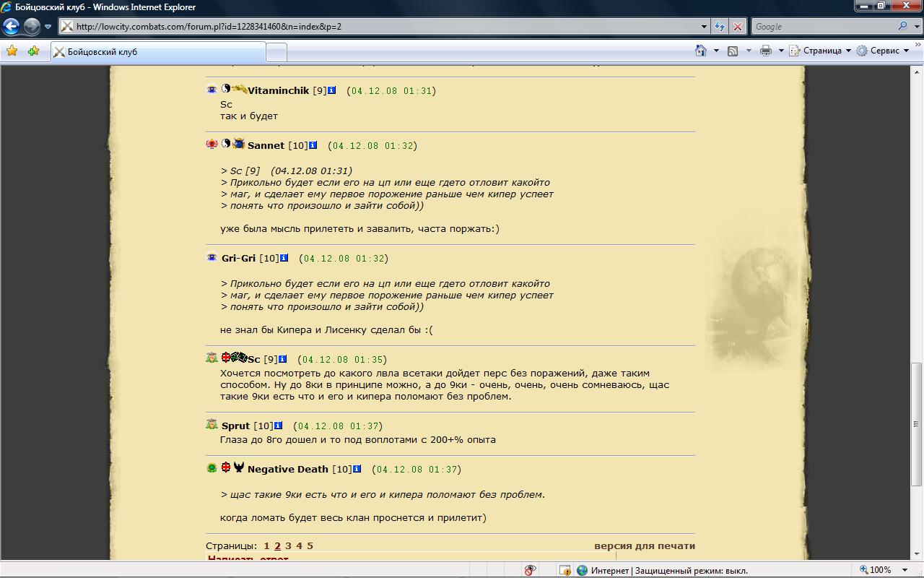924x578 pixels.
Task: Add to Favorites with the star-plus icon
Action: [x=33, y=51]
